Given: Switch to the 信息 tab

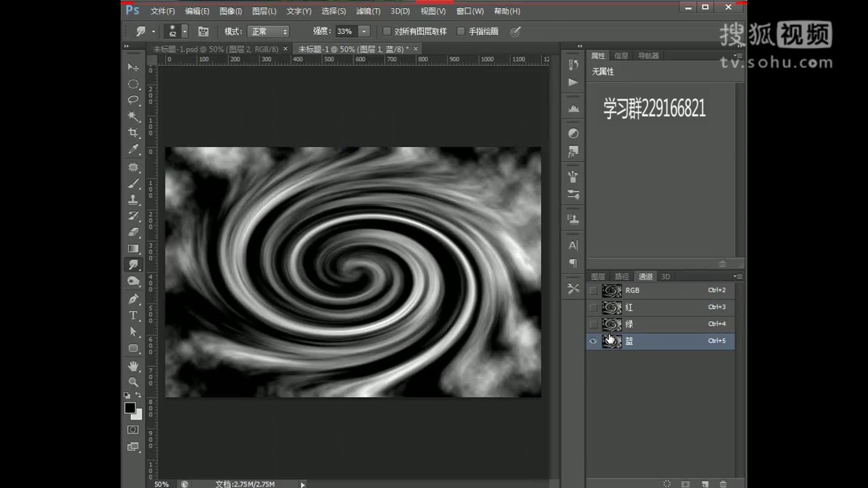Looking at the screenshot, I should click(x=621, y=55).
